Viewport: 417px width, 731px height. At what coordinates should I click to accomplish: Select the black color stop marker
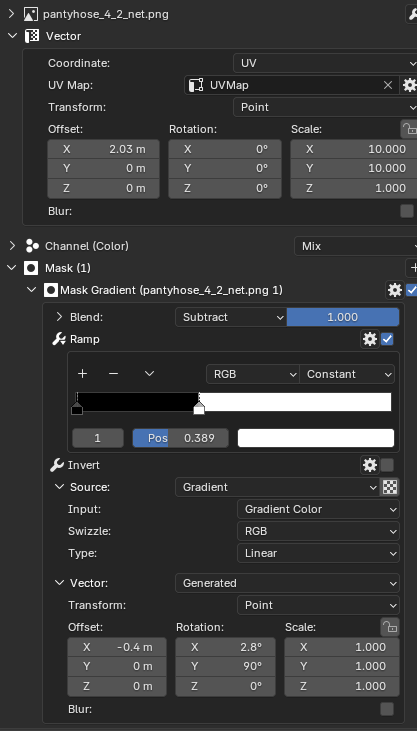coord(77,409)
